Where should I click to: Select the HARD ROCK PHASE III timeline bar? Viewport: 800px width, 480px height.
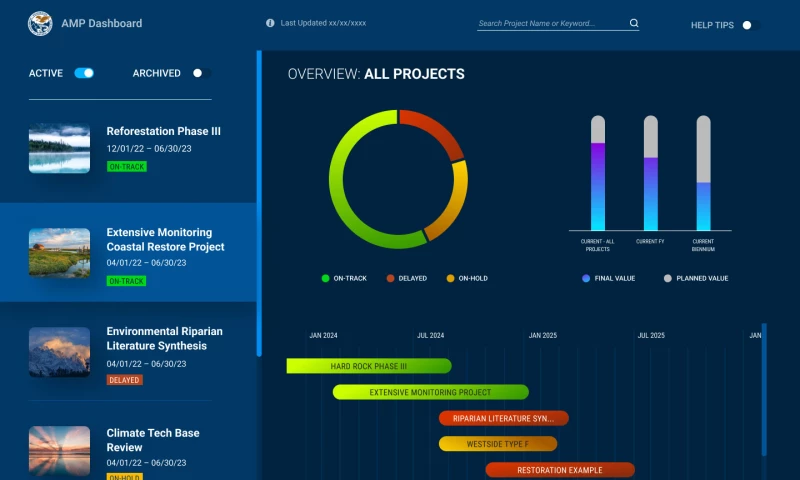pos(369,366)
